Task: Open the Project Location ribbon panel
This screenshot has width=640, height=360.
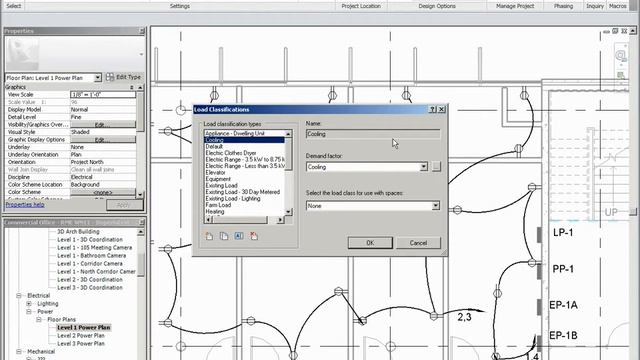Action: 361,6
